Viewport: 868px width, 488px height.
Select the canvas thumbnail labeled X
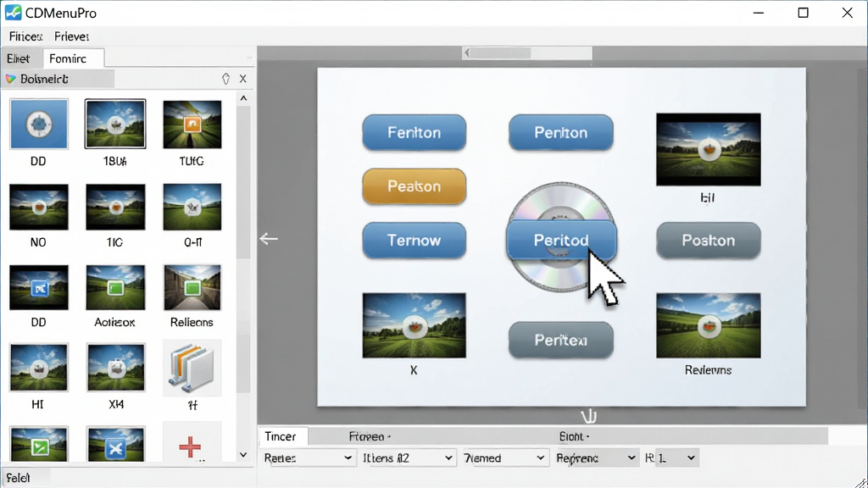414,325
